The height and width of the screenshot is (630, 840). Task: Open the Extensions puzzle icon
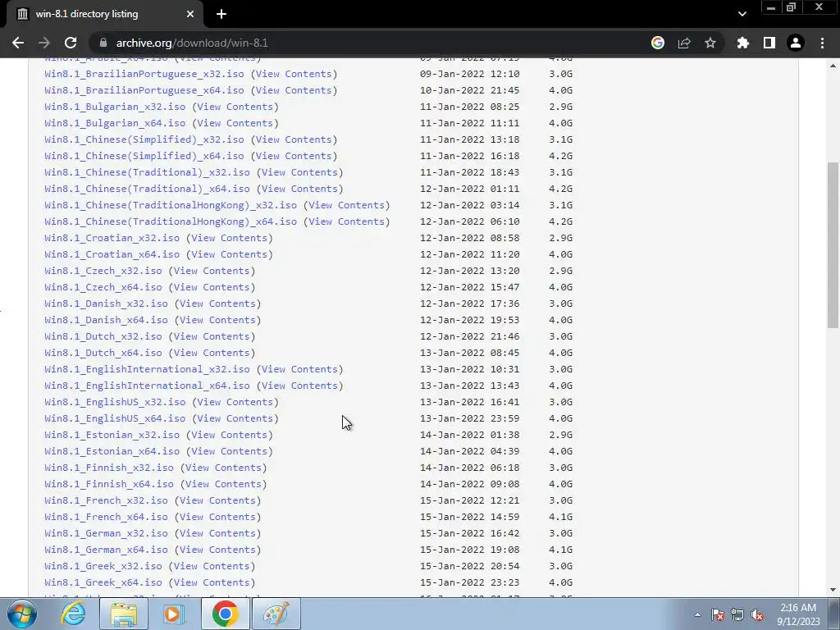tap(742, 43)
